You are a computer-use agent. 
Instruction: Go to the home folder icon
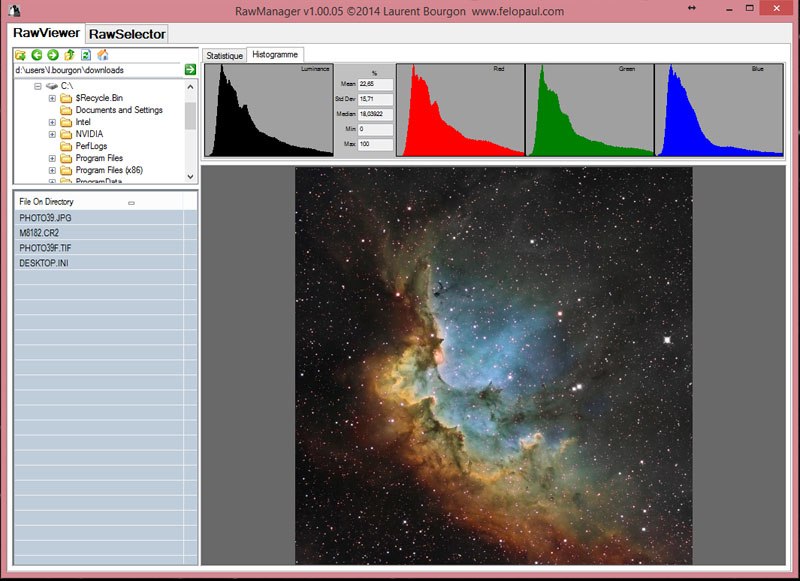coord(102,54)
